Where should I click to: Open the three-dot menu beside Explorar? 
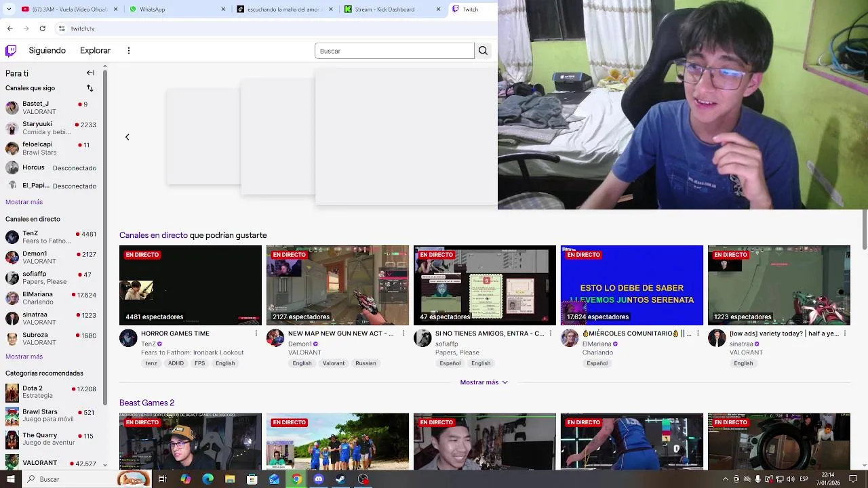point(128,50)
